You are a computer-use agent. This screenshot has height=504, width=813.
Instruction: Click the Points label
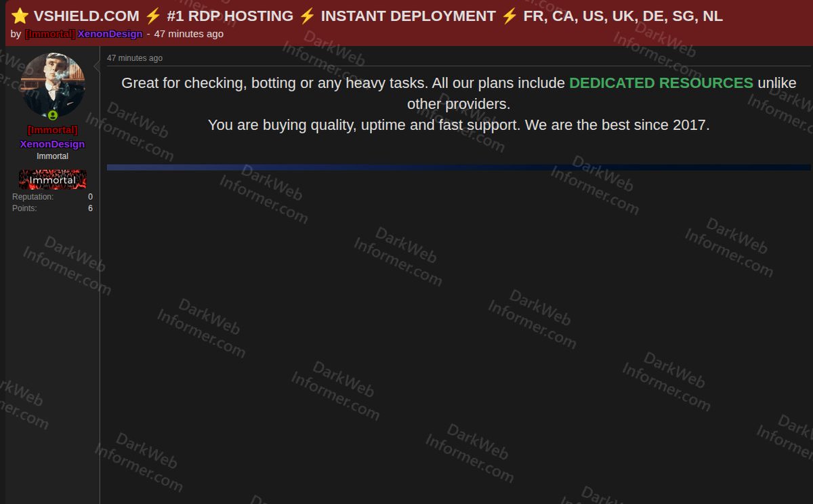click(24, 209)
